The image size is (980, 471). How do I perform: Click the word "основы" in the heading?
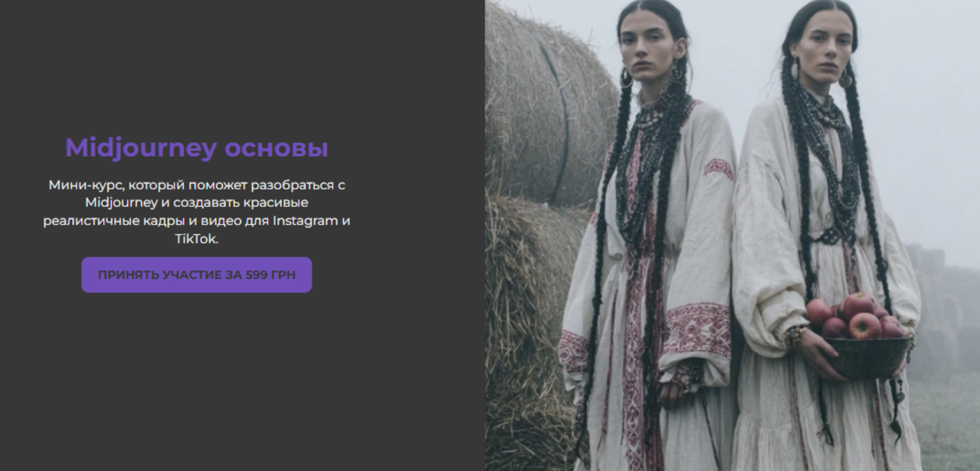pos(276,149)
